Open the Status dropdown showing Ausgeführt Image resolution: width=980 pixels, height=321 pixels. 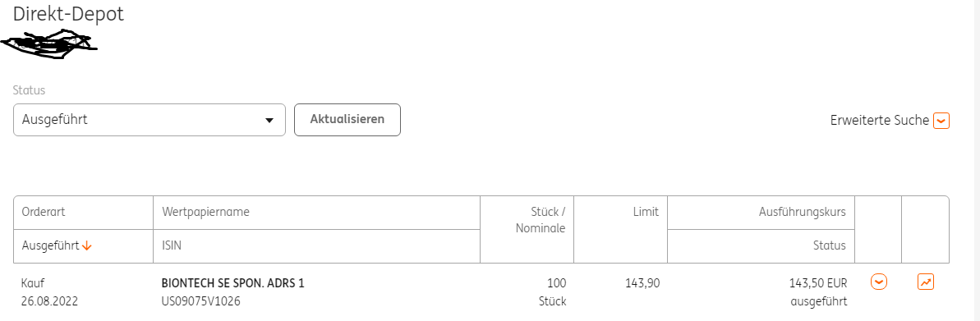tap(150, 120)
